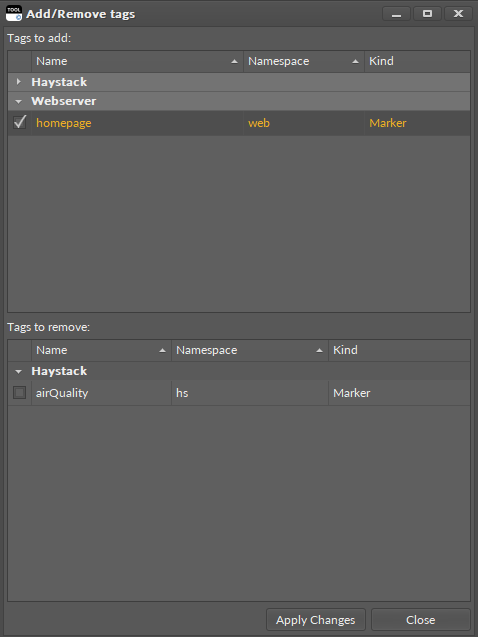
Task: Select the Webserver group row label
Action: click(64, 101)
